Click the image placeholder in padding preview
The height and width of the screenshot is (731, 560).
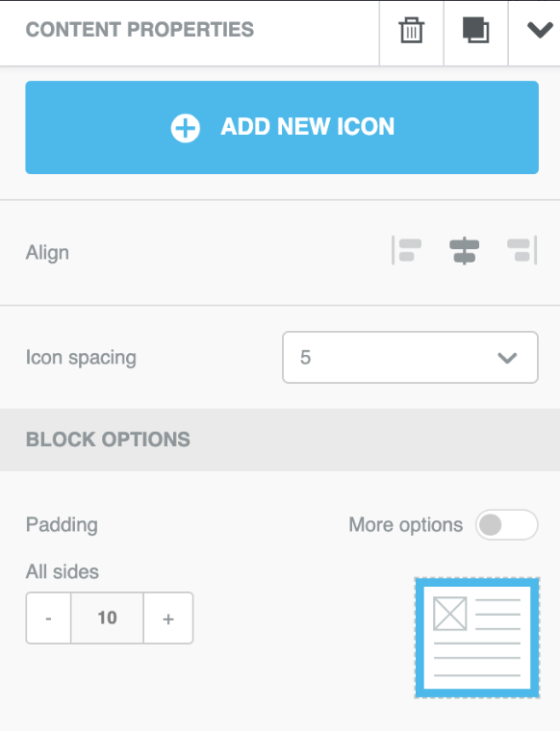(x=450, y=614)
